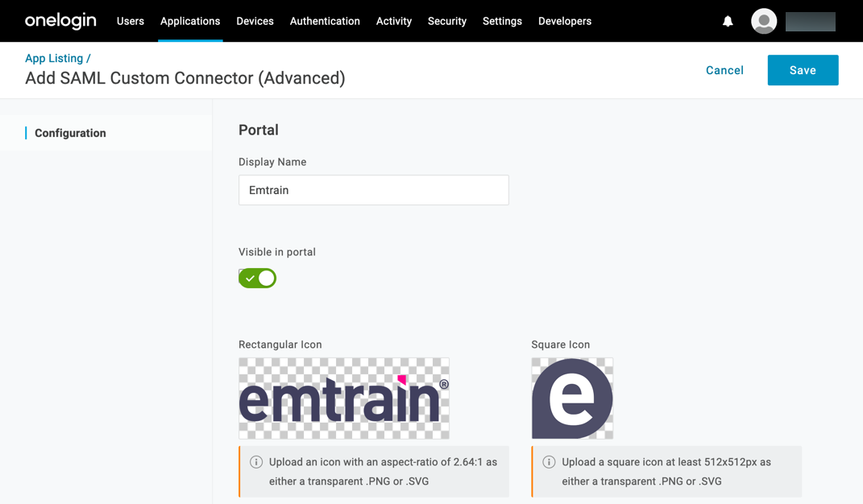This screenshot has height=504, width=863.
Task: Click the Cancel link
Action: [724, 70]
